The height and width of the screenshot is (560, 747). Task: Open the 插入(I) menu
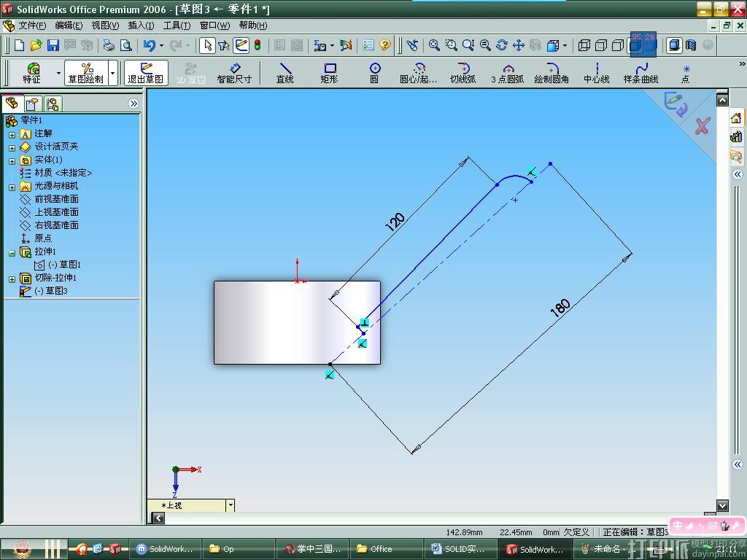point(141,26)
